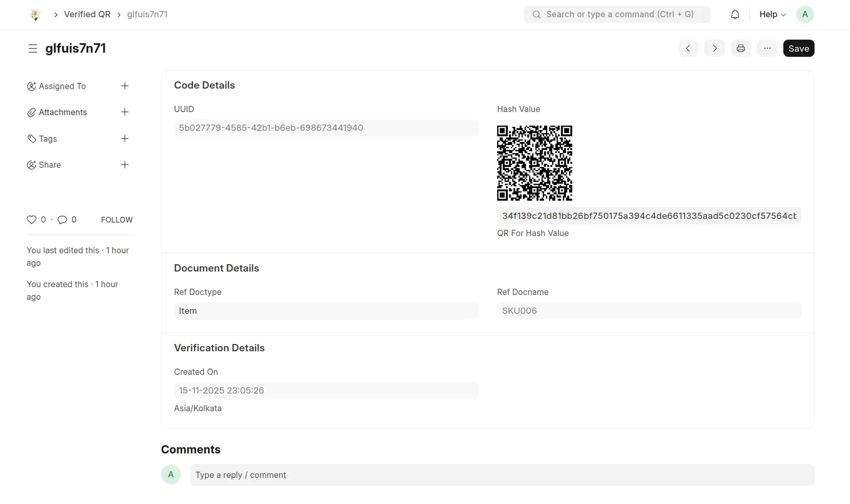Viewport: 850px width, 504px height.
Task: Open the ellipsis menu beside print
Action: (x=767, y=48)
